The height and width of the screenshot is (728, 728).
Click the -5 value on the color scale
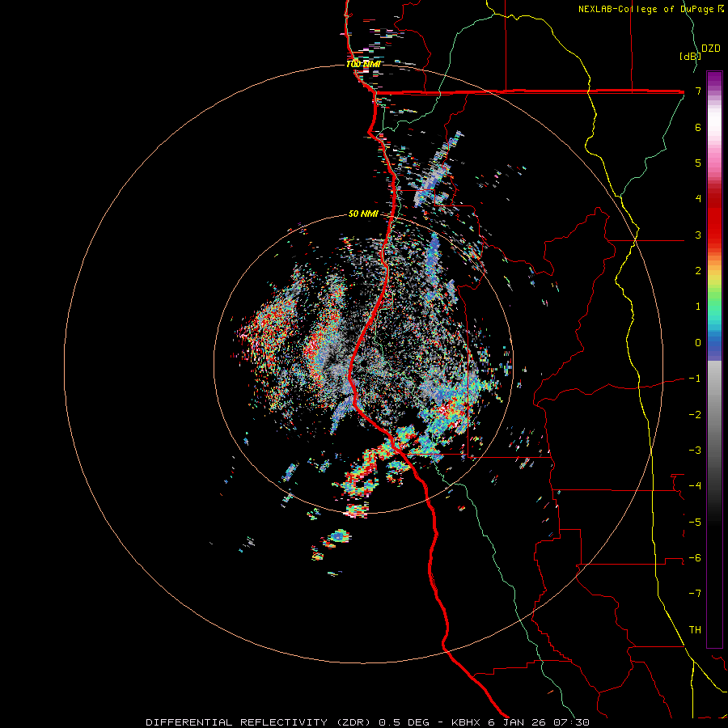(695, 523)
